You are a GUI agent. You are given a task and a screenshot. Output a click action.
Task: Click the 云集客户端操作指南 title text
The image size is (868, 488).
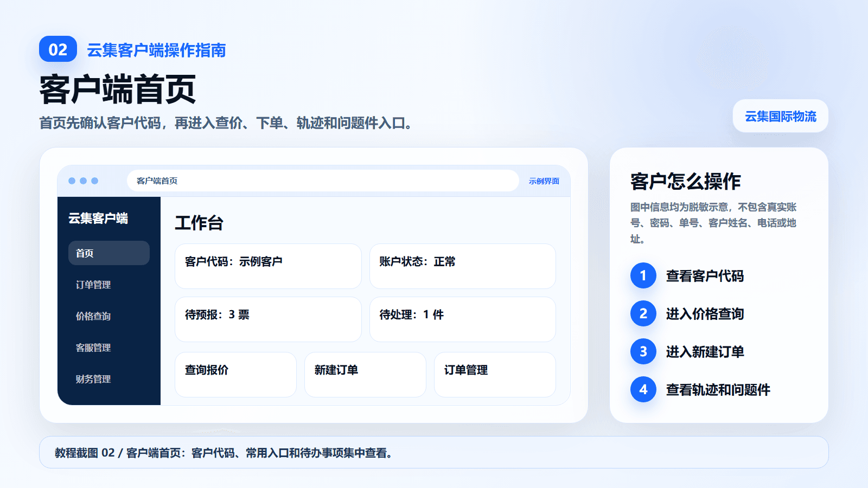pos(156,50)
